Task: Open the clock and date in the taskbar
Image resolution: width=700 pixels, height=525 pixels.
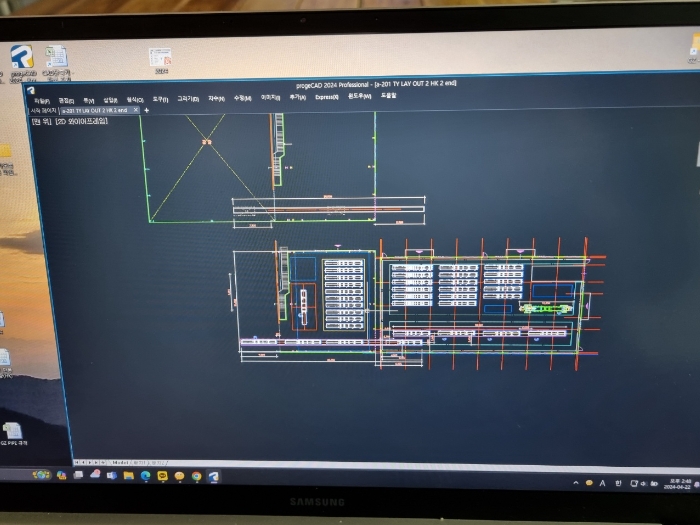Action: [x=678, y=484]
